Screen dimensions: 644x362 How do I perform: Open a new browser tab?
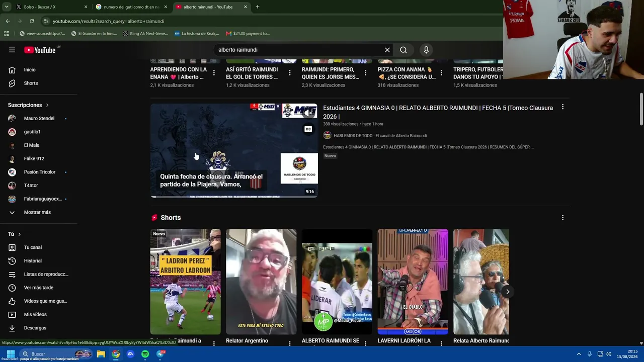pyautogui.click(x=258, y=7)
